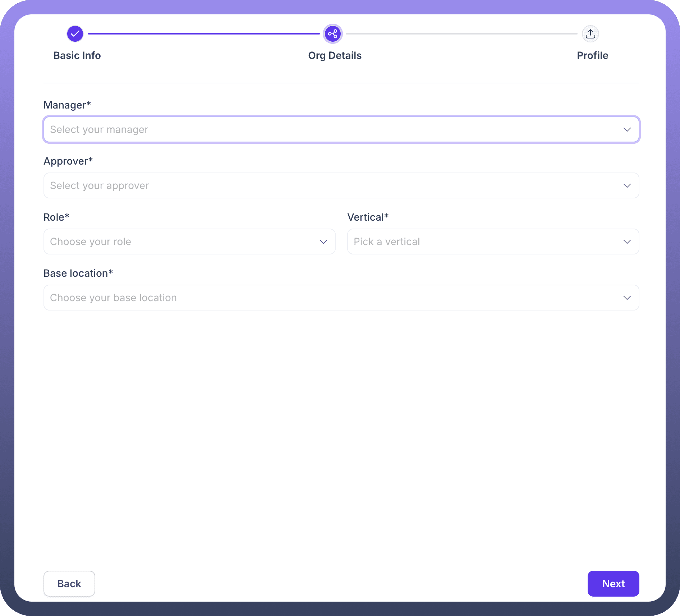This screenshot has height=616, width=680.
Task: Open the 'Select your manager' dropdown
Action: (x=323, y=129)
